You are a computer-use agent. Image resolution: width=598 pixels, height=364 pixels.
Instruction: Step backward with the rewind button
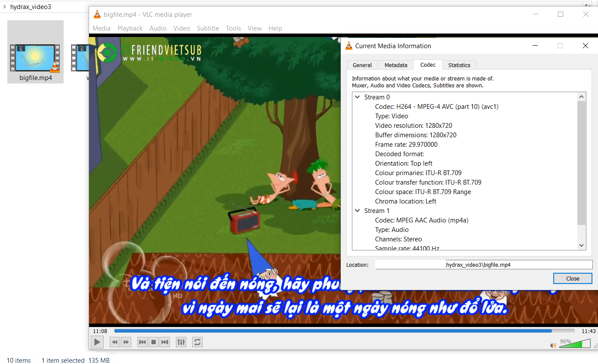coord(115,342)
